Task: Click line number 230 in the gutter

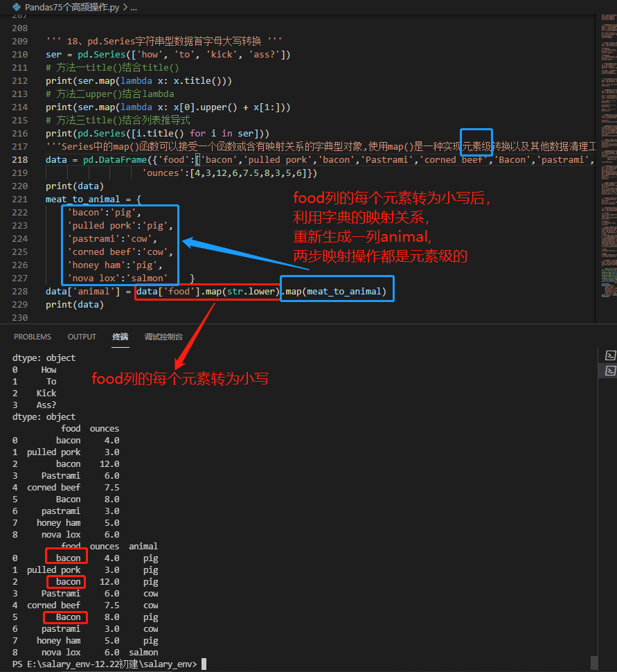Action: [19, 317]
